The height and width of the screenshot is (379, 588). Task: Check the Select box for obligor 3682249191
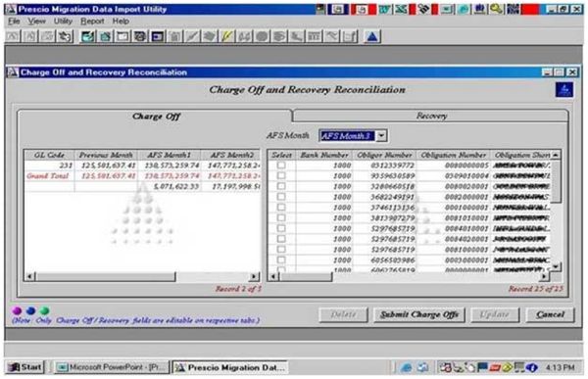point(281,197)
